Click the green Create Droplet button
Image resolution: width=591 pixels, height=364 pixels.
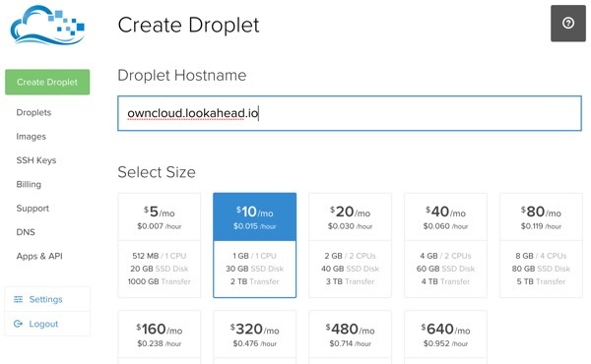[x=47, y=82]
